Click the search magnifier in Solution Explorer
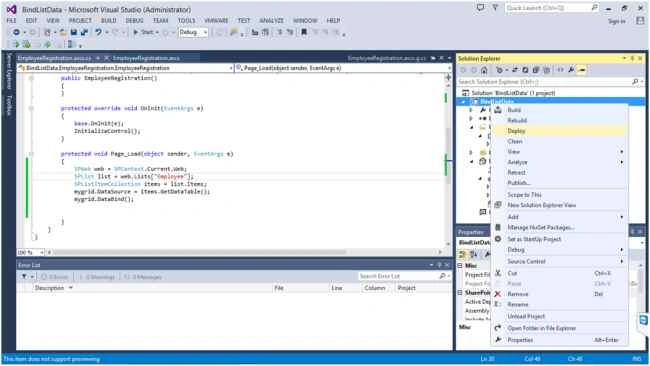Screen dimensions: 650x366 click(x=635, y=82)
